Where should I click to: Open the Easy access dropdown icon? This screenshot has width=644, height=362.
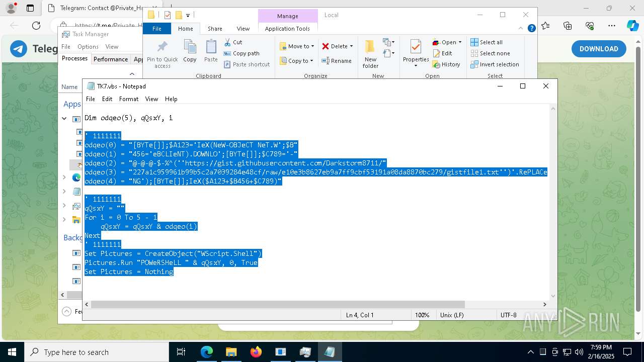pyautogui.click(x=388, y=53)
